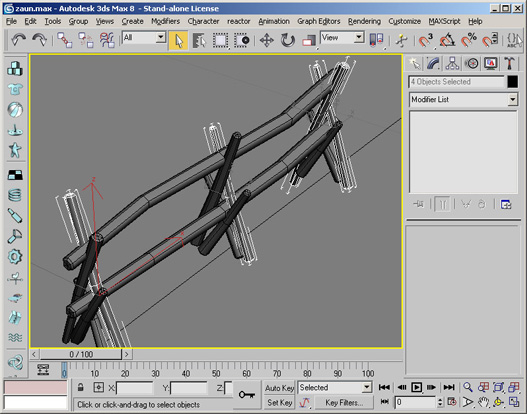Click the Unlink Selection tool
The height and width of the screenshot is (414, 527).
tap(85, 40)
